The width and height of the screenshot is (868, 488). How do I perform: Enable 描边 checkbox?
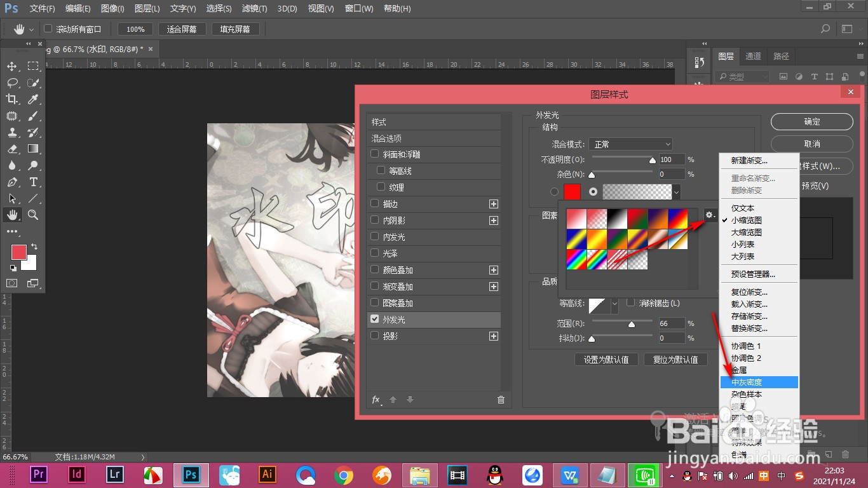375,204
